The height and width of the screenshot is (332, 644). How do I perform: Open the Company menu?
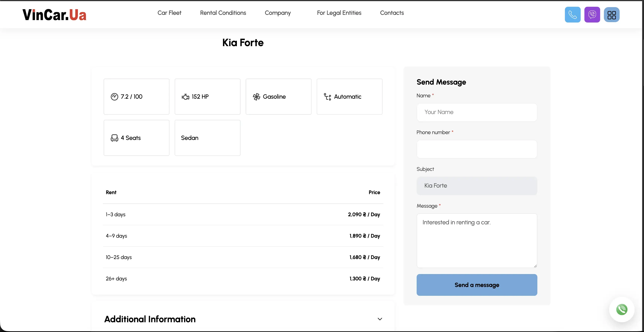coord(278,13)
